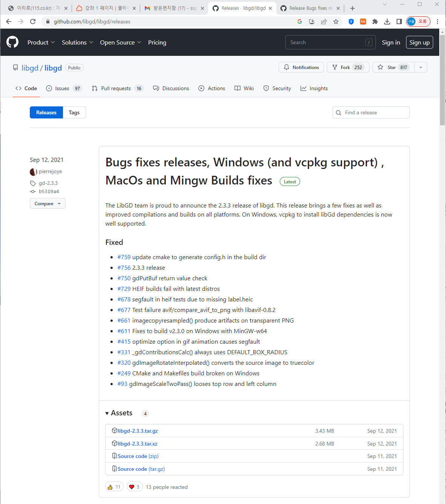Click the share page icon in address bar
The image size is (446, 504).
click(x=324, y=22)
